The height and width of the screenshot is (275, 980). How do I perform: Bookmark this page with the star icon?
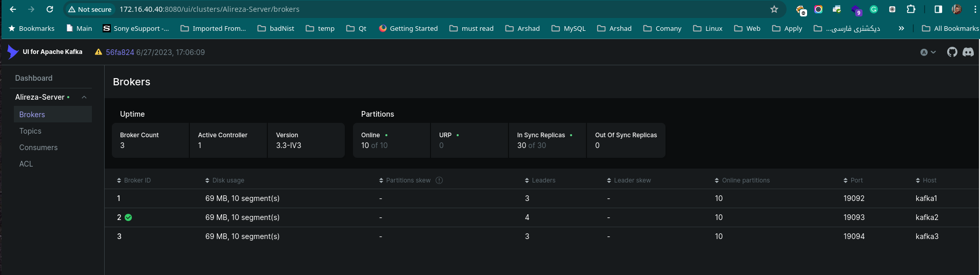click(774, 9)
